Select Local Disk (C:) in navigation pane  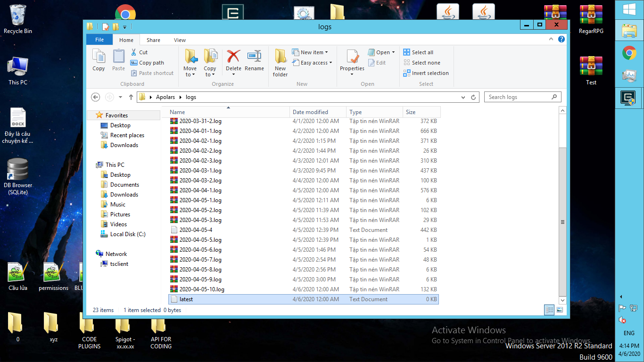click(x=127, y=234)
